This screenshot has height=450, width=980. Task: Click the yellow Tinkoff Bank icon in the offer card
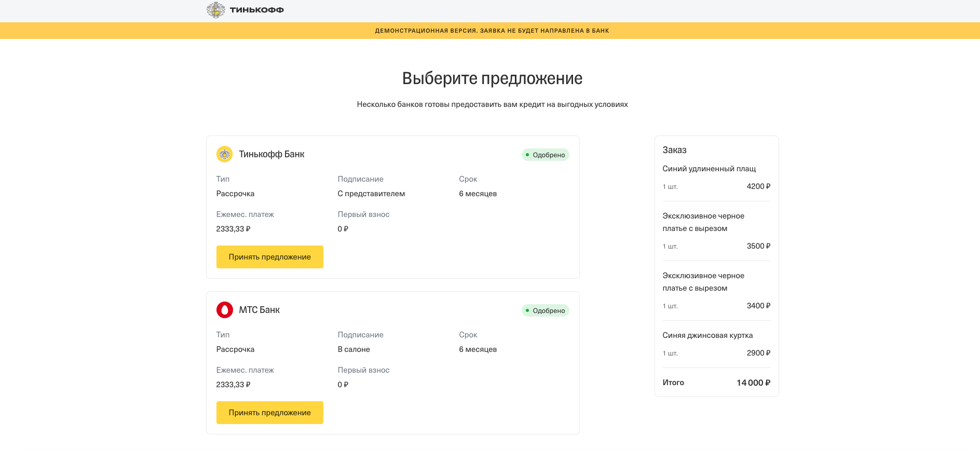(225, 154)
